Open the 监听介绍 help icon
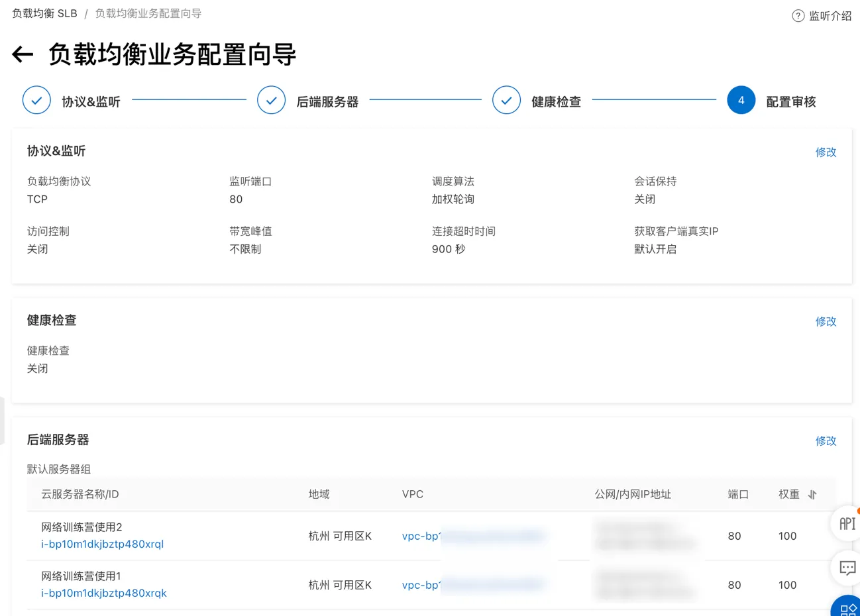Image resolution: width=860 pixels, height=616 pixels. pyautogui.click(x=798, y=16)
